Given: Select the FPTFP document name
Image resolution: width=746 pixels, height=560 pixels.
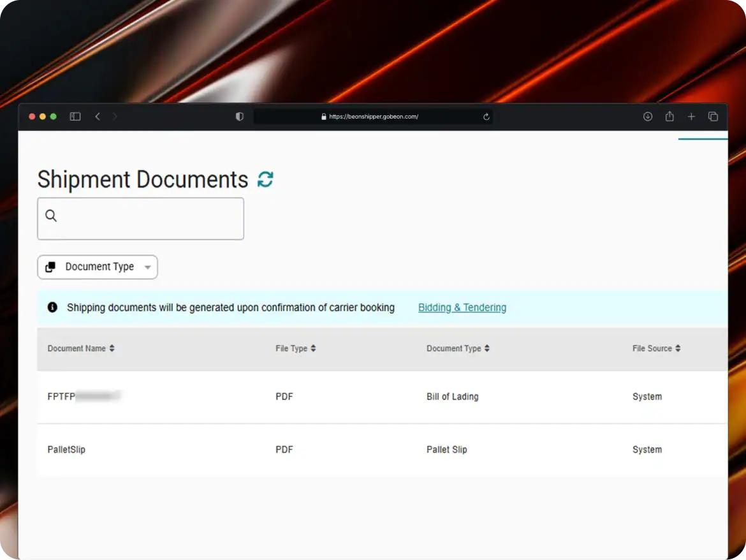Looking at the screenshot, I should click(84, 396).
